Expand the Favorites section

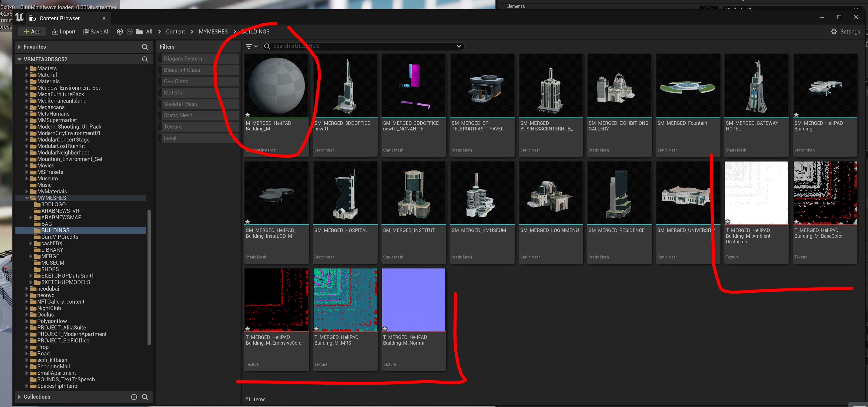[19, 47]
